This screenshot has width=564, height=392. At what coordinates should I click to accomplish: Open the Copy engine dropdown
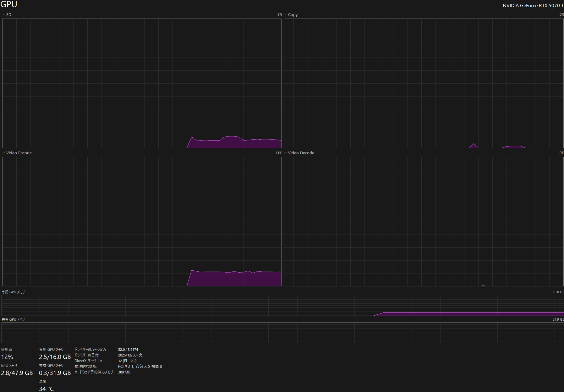coord(291,15)
